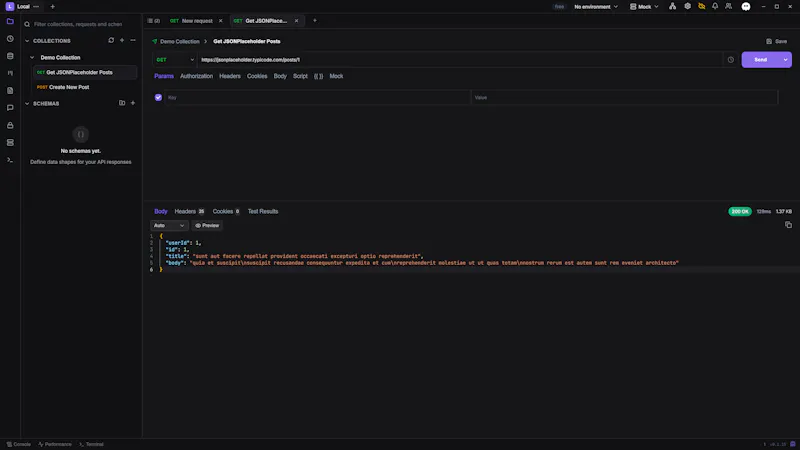Switch to the Authorization tab
Screen dimensions: 800x450
click(196, 76)
